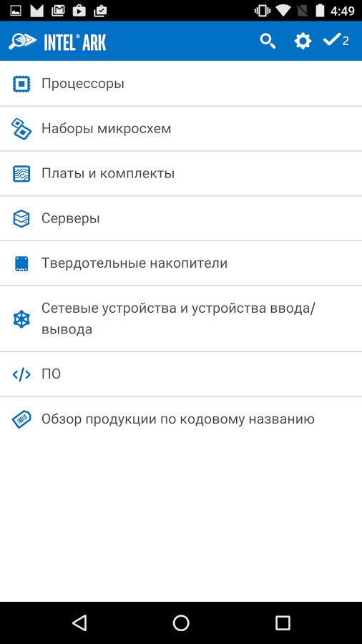Image resolution: width=362 pixels, height=644 pixels.
Task: Select Платы и комплекты
Action: click(x=181, y=173)
